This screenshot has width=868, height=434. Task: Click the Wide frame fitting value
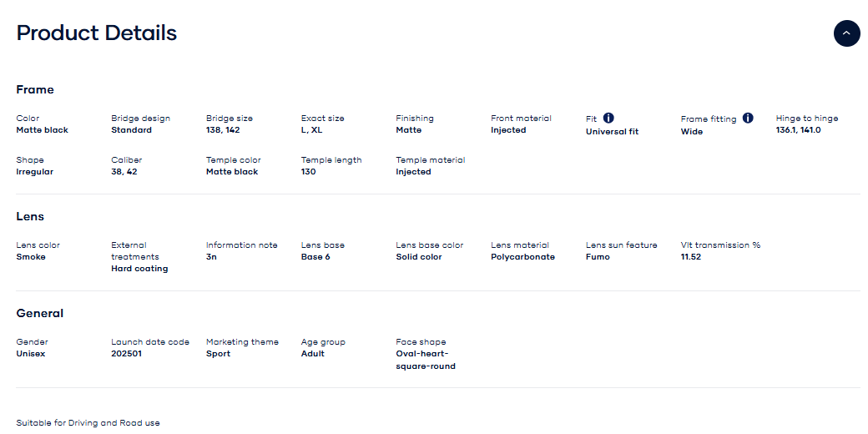tap(692, 132)
